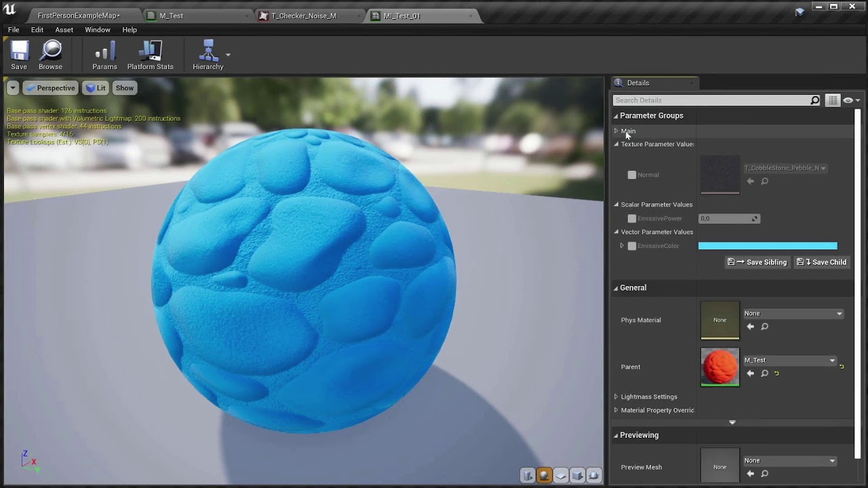
Task: Collapse Texture Parameter Values group
Action: point(616,144)
